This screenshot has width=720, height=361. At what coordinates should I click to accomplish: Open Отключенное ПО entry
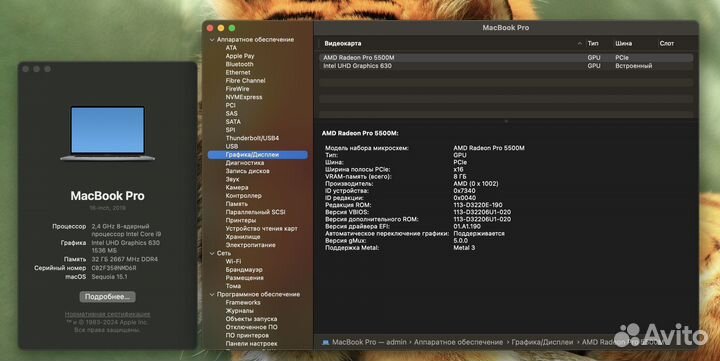251,327
